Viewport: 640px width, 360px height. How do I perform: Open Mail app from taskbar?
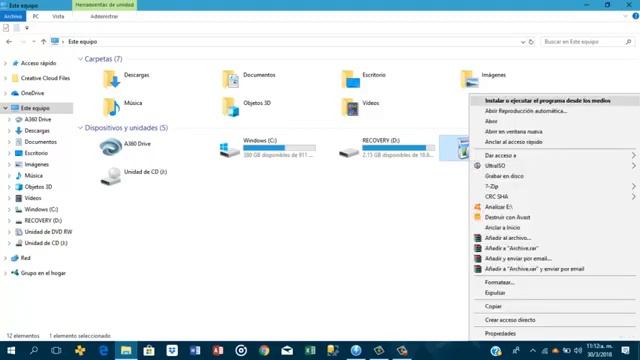287,351
